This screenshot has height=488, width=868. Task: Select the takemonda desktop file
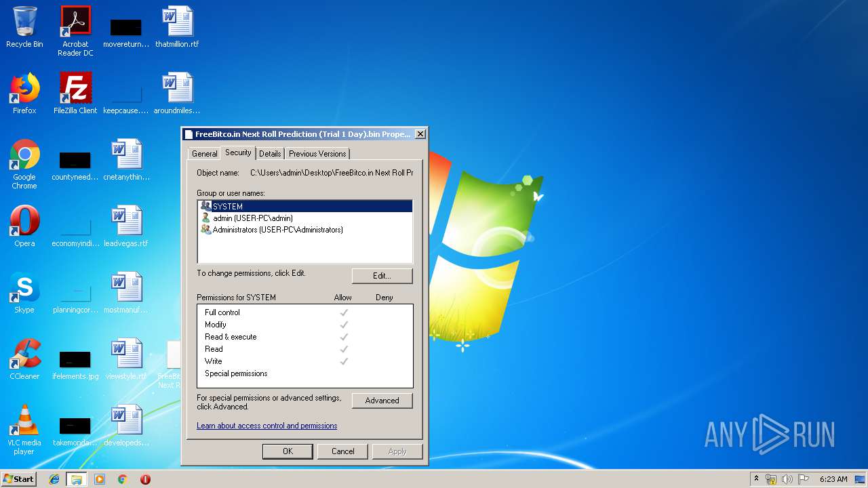75,430
